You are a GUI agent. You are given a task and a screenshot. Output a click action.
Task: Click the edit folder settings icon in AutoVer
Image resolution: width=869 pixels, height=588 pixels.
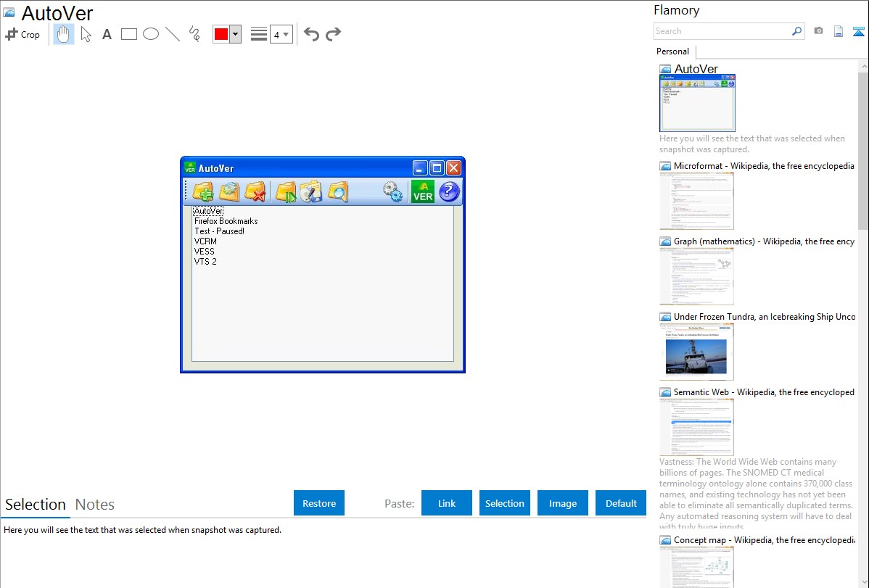coord(229,192)
